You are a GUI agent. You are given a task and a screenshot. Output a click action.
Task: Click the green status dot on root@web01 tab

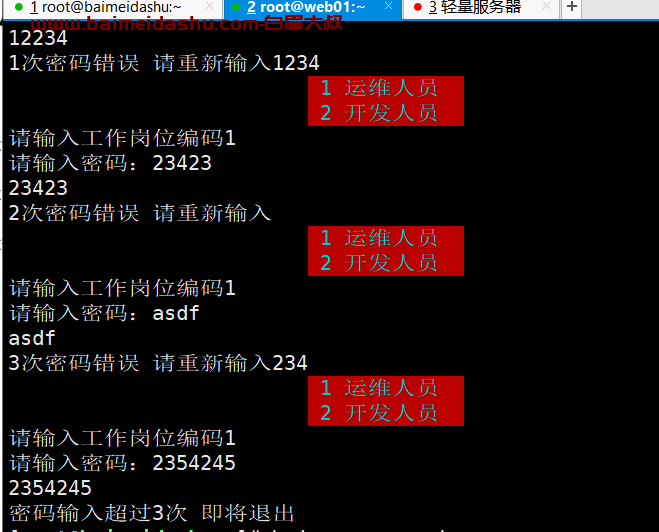(x=236, y=7)
